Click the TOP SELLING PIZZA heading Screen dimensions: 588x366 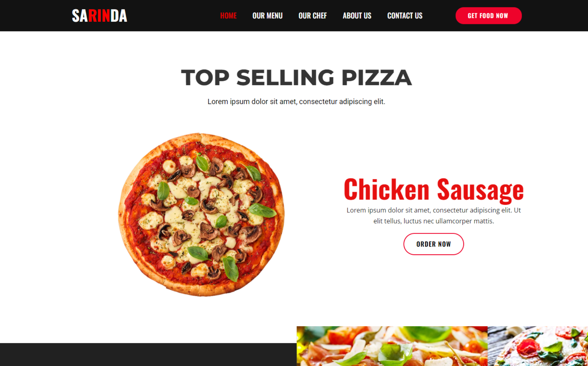pyautogui.click(x=296, y=77)
